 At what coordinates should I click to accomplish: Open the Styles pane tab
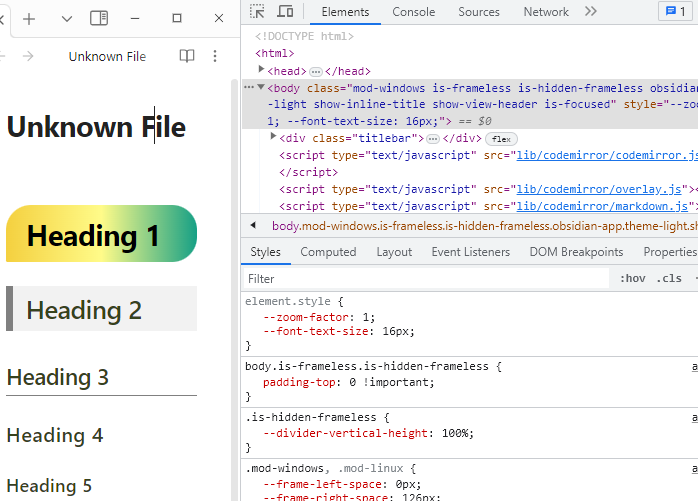265,252
